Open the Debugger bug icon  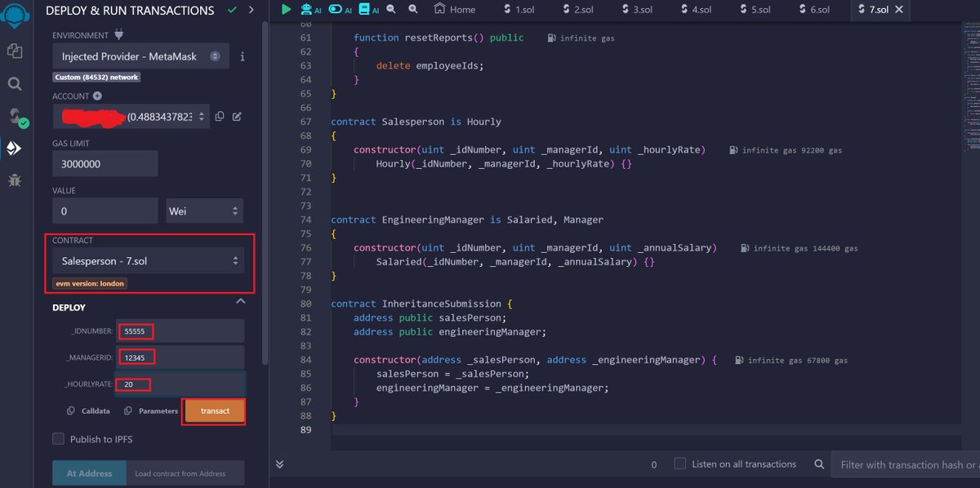tap(15, 180)
